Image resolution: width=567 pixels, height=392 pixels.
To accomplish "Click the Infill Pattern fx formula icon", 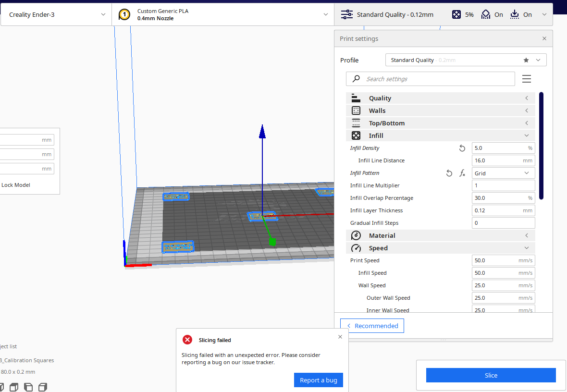I will (462, 173).
